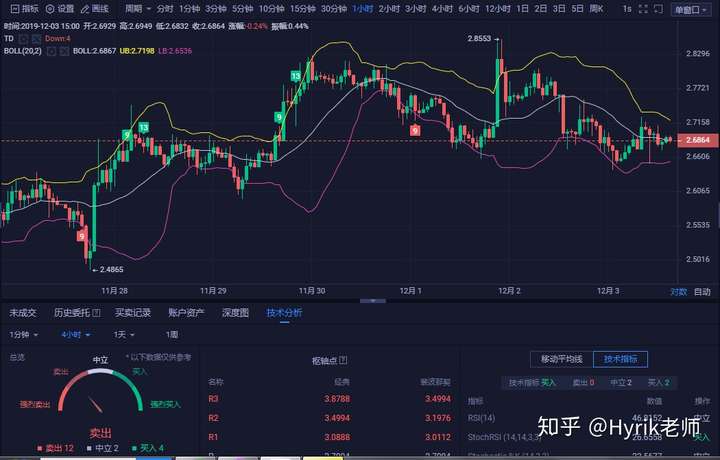Select the 周K chart period
The width and height of the screenshot is (720, 460).
596,9
